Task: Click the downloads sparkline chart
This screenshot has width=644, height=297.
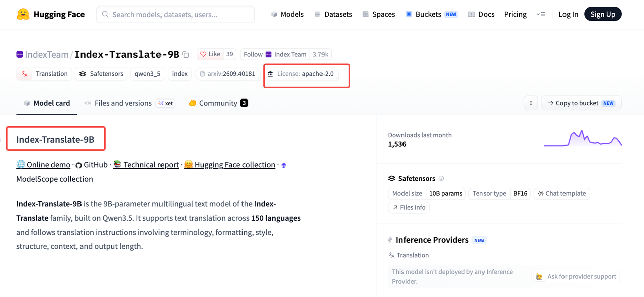Action: click(x=583, y=138)
